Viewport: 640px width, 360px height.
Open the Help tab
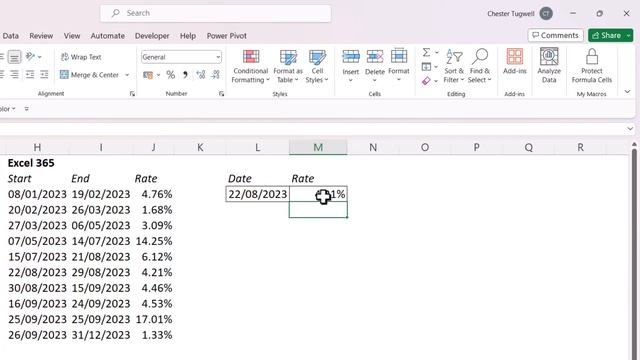[x=188, y=36]
